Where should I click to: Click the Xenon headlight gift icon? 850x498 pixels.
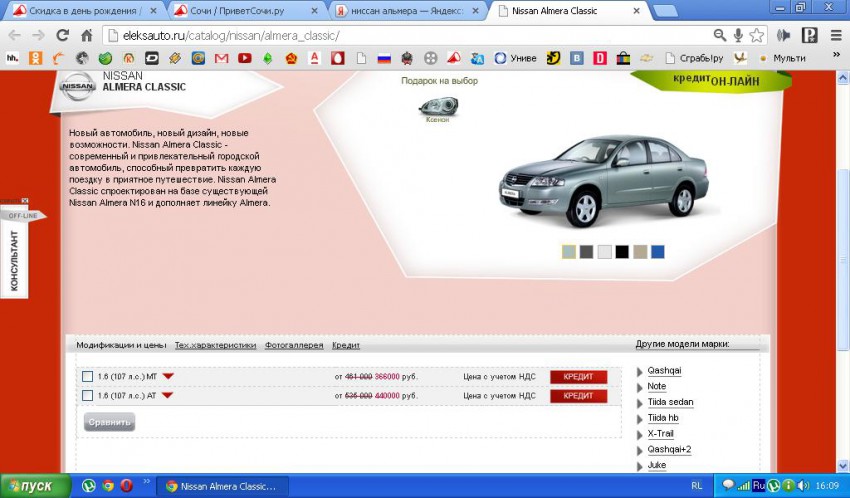437,105
